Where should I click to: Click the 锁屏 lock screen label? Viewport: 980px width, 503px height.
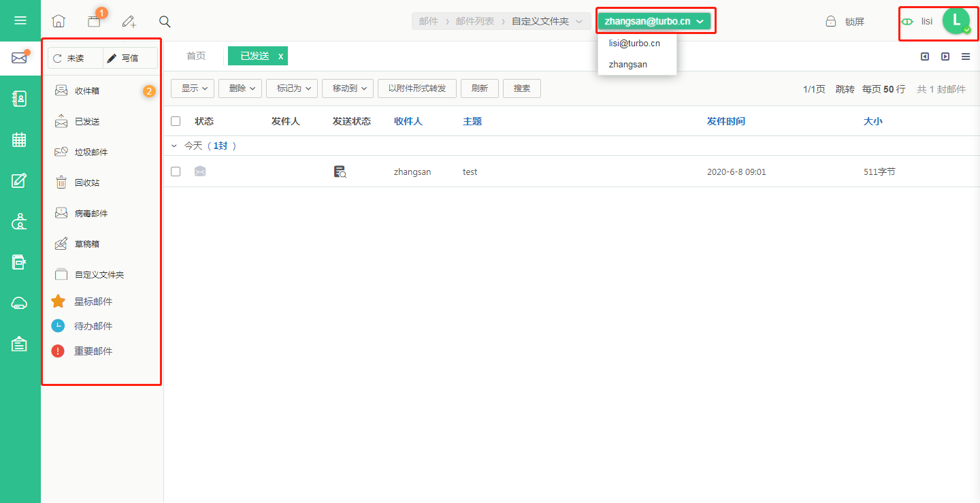(855, 21)
